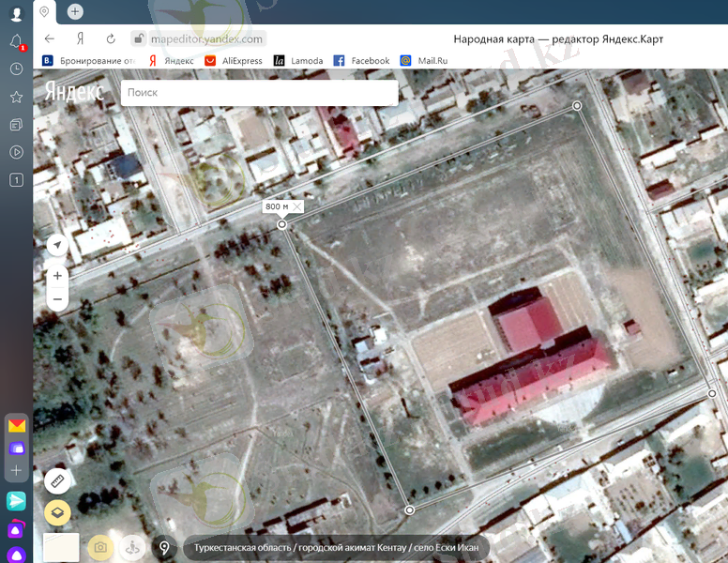Image resolution: width=728 pixels, height=563 pixels.
Task: Open the map layers switcher
Action: tap(57, 512)
